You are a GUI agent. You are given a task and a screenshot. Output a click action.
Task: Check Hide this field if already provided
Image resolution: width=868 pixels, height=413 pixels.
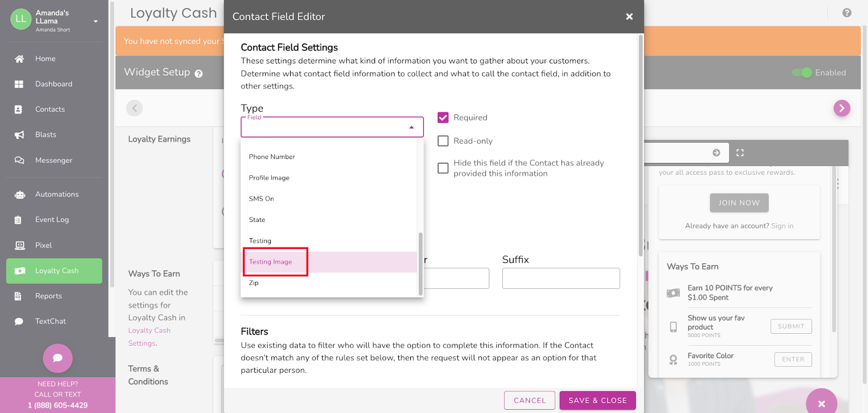click(x=443, y=168)
